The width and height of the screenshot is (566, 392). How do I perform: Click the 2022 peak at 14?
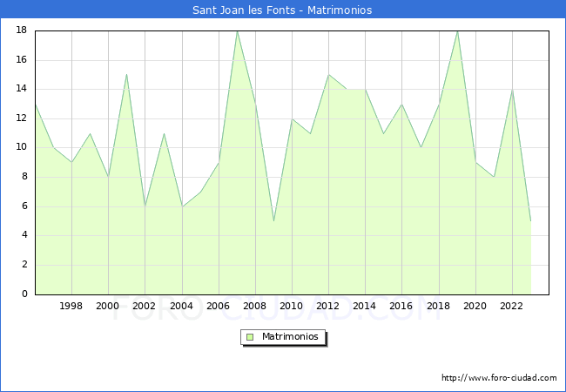[x=512, y=89]
